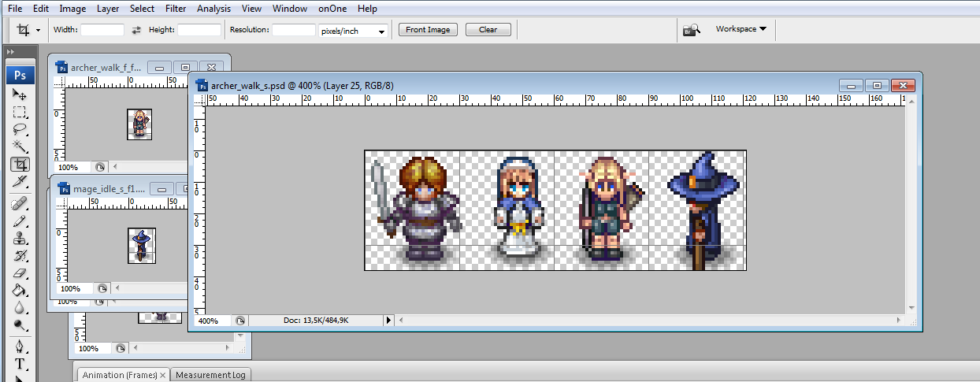Click ruler origin corner of archer_walk_s window
Image resolution: width=980 pixels, height=382 pixels.
200,100
